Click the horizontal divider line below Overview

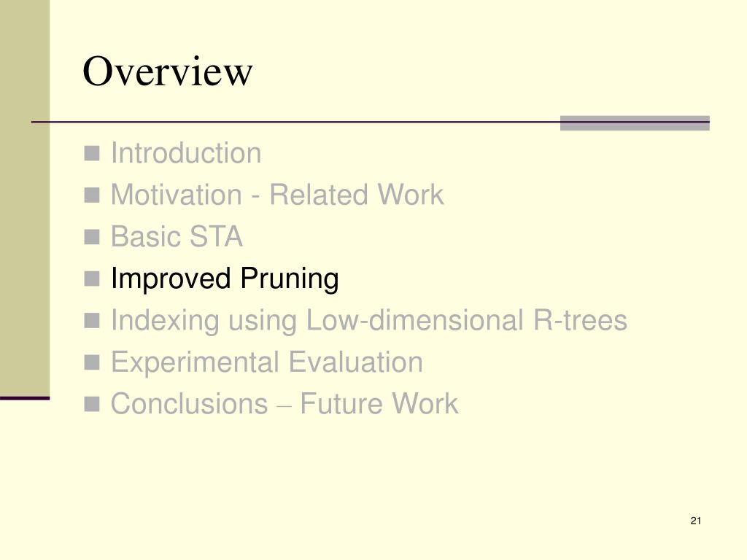point(370,122)
